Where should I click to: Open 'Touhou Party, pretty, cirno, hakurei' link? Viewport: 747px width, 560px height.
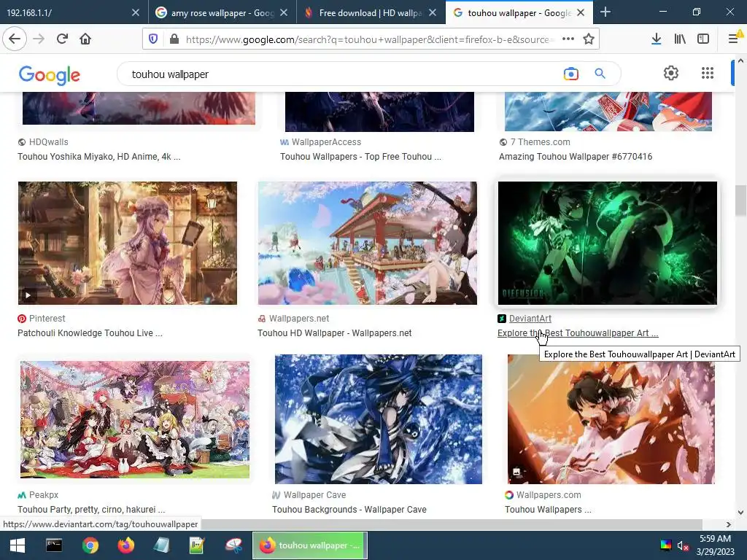(91, 510)
